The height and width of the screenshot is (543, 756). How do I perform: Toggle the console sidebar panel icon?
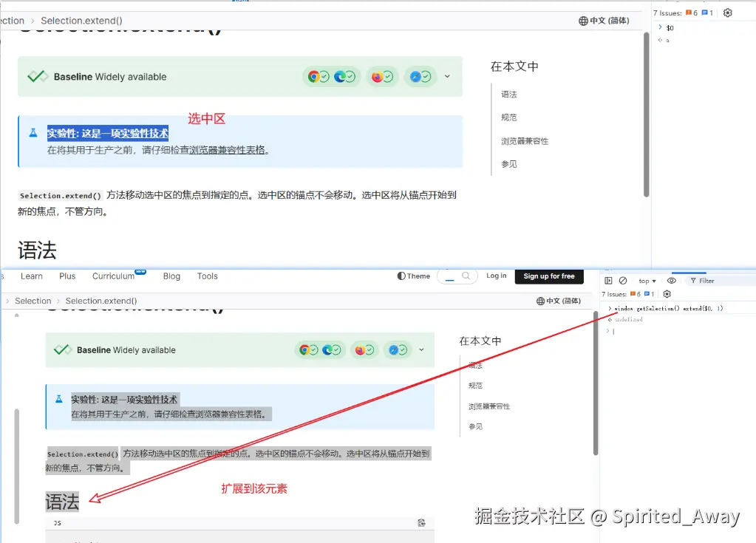tap(608, 281)
